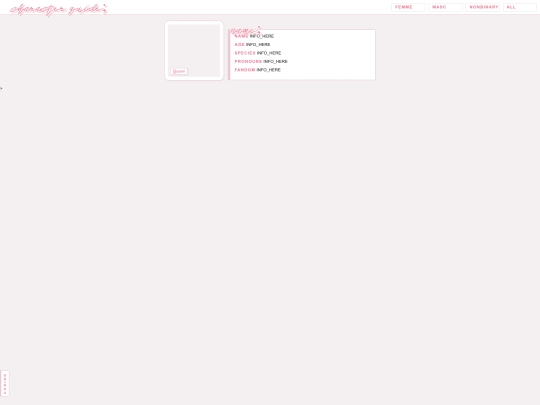Image resolution: width=540 pixels, height=405 pixels.
Task: Click the AGE label in info box
Action: (x=239, y=44)
